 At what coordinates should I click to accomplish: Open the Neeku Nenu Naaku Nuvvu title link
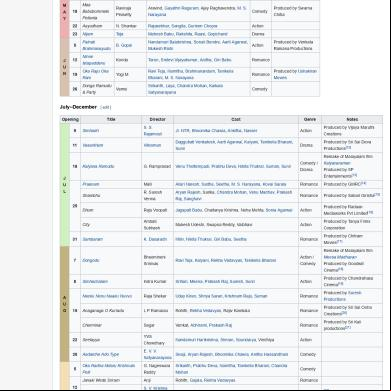point(107,296)
